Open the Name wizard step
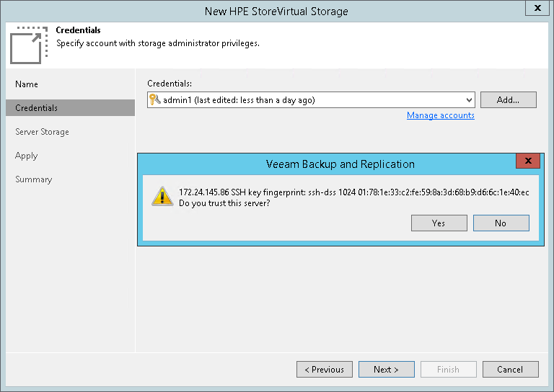Viewport: 554px width, 392px height. (x=27, y=84)
